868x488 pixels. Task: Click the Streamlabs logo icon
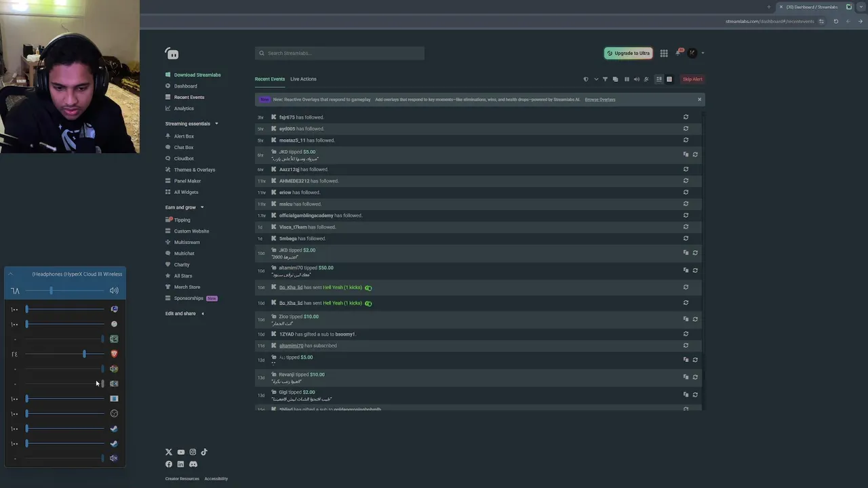(x=172, y=54)
